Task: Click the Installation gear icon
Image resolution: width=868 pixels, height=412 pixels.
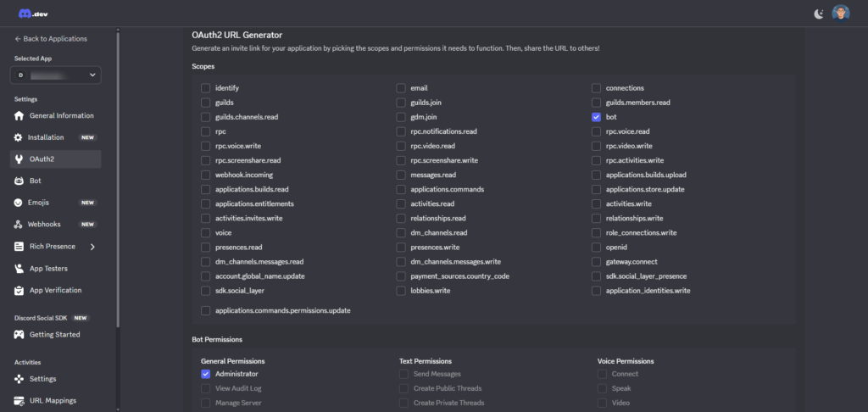Action: coord(19,137)
